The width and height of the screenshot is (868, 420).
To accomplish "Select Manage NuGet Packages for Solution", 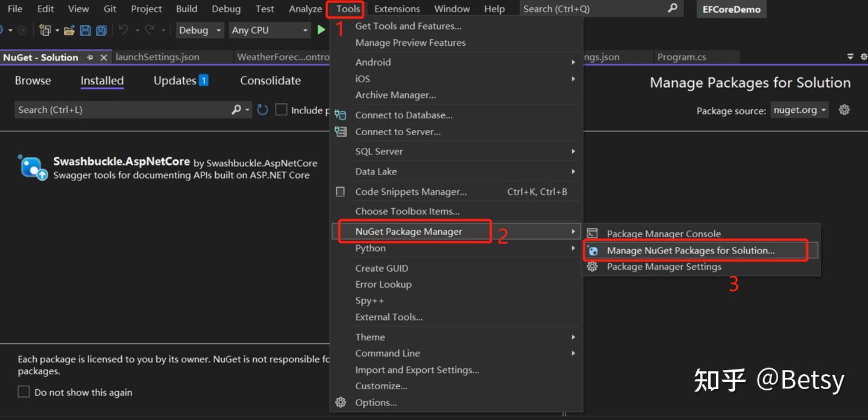I will (x=690, y=250).
